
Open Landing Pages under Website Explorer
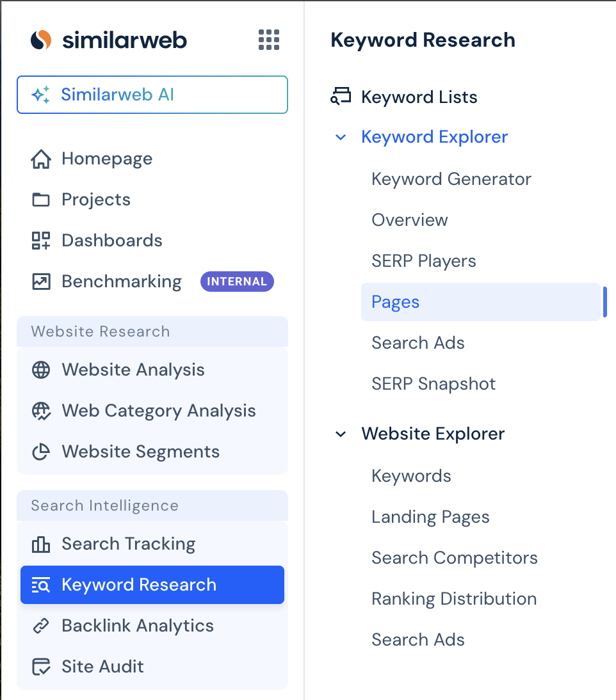coord(430,517)
